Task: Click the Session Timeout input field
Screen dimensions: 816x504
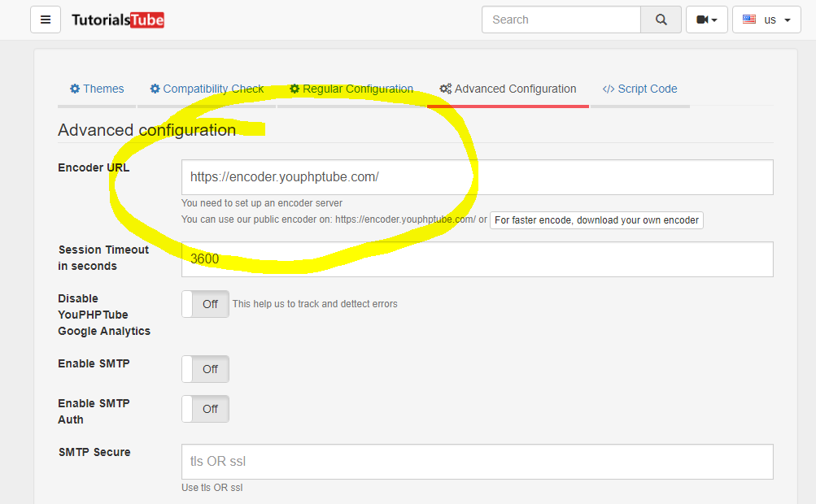Action: tap(478, 259)
